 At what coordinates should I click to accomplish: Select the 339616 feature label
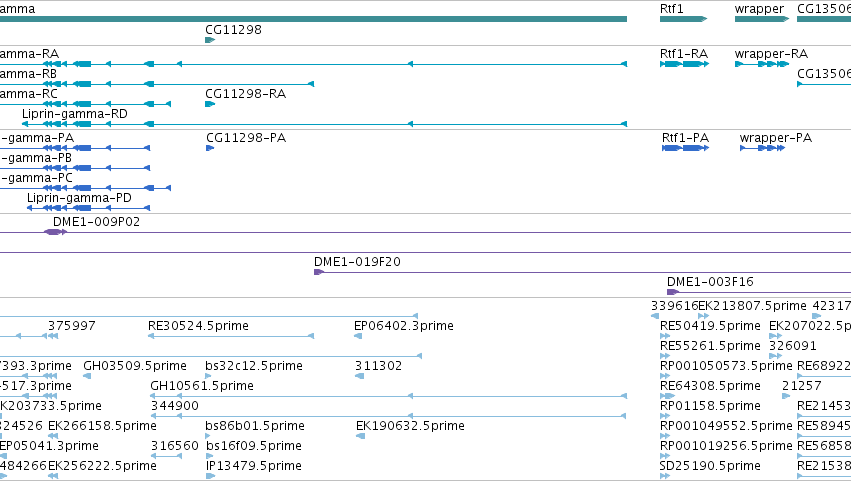(x=675, y=306)
